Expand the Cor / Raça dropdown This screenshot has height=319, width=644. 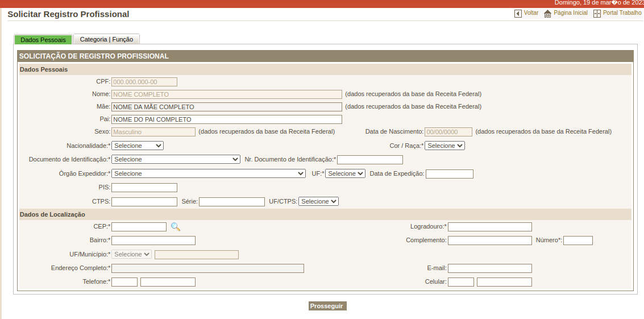(x=444, y=146)
